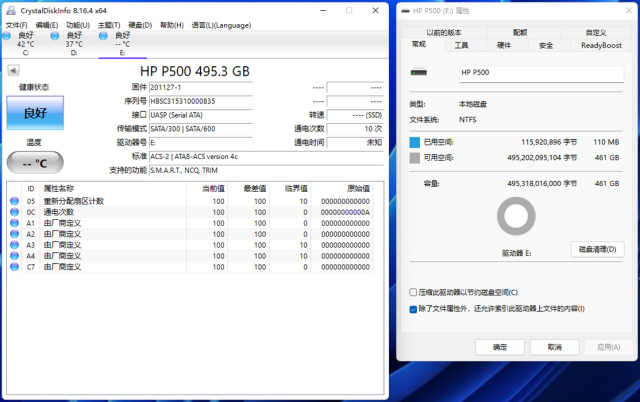The image size is (640, 402).
Task: Click status orb for attribute A3
Action: [14, 245]
